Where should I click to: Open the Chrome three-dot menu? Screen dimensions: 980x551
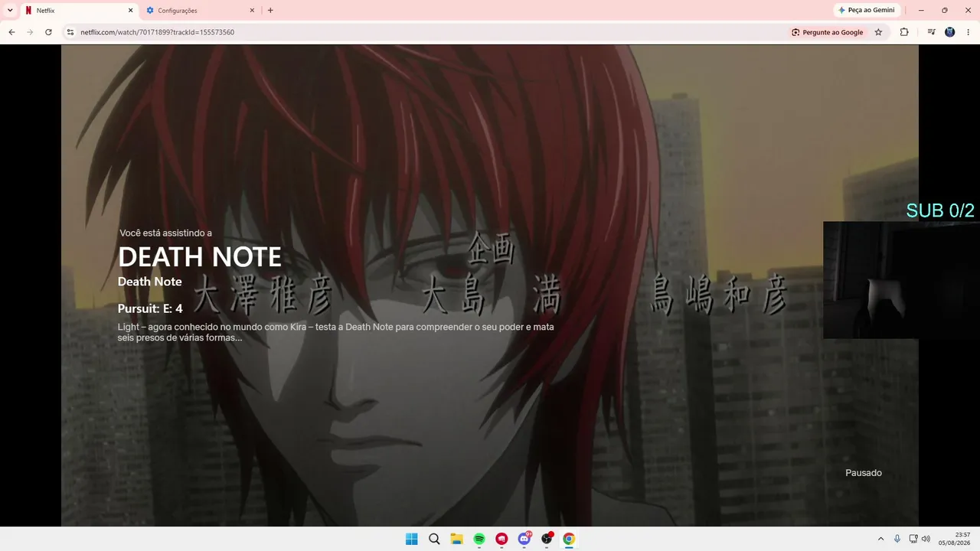click(969, 32)
